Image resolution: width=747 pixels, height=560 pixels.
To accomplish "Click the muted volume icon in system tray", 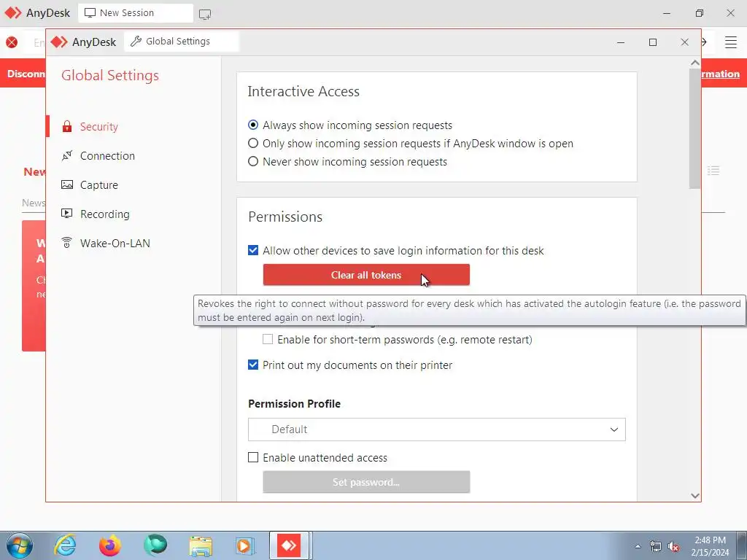I will [673, 547].
